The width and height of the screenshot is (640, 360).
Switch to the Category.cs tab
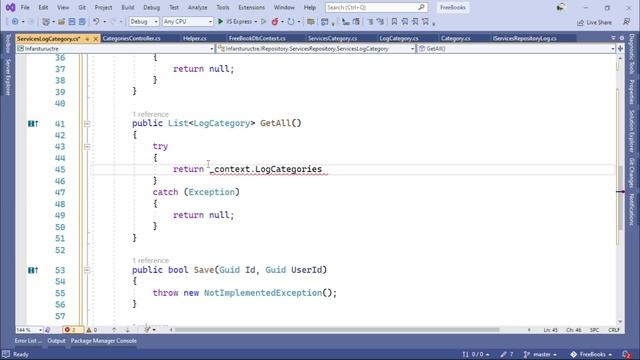click(456, 38)
